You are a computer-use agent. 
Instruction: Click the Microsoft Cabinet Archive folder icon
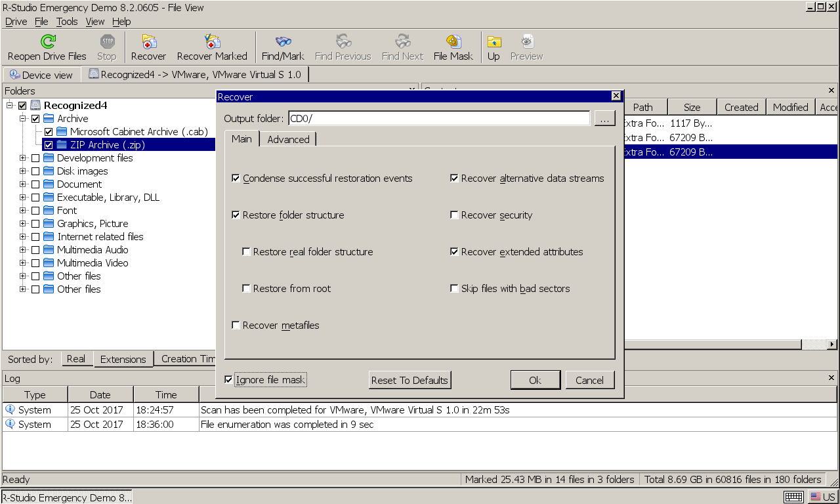point(62,132)
